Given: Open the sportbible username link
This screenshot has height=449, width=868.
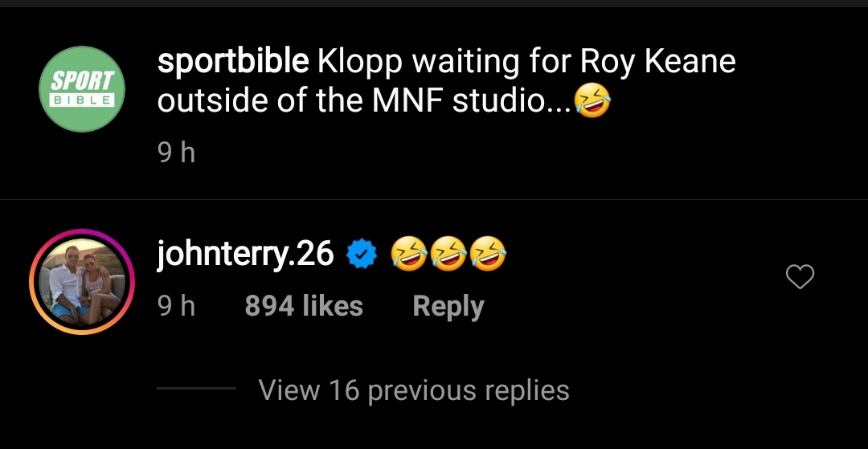Looking at the screenshot, I should (233, 62).
